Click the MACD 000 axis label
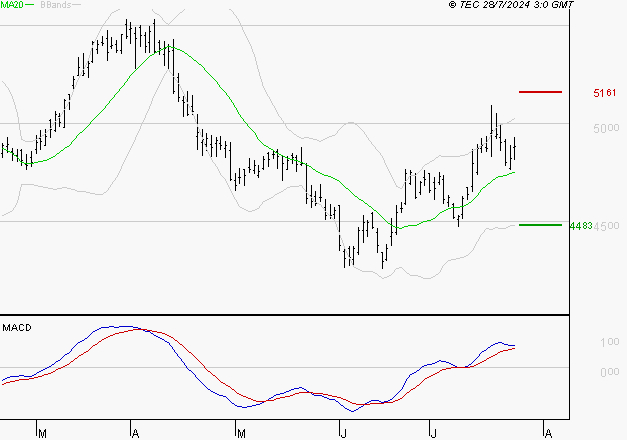The width and height of the screenshot is (627, 440). click(x=610, y=372)
